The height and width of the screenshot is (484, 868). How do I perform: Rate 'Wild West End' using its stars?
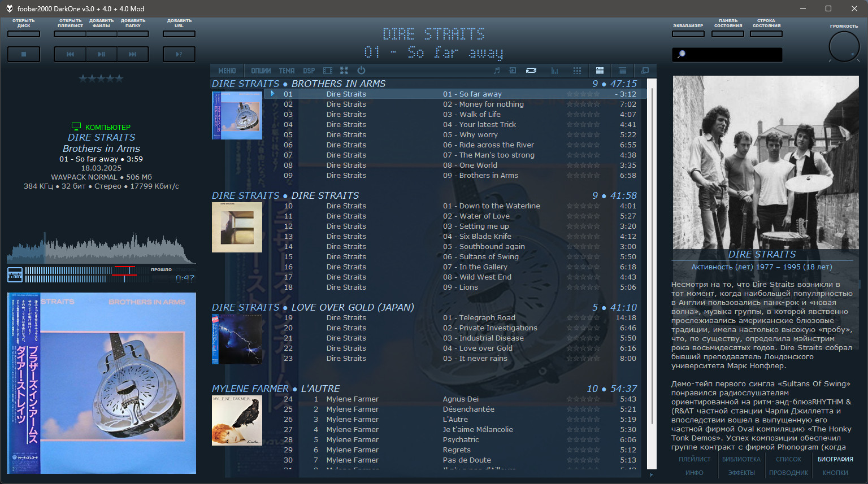click(583, 277)
